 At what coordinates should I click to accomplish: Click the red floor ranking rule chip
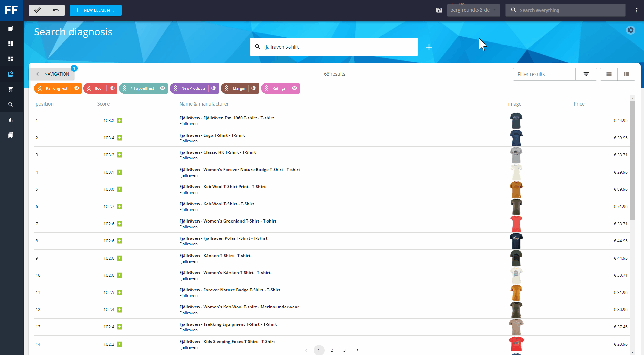tap(96, 88)
